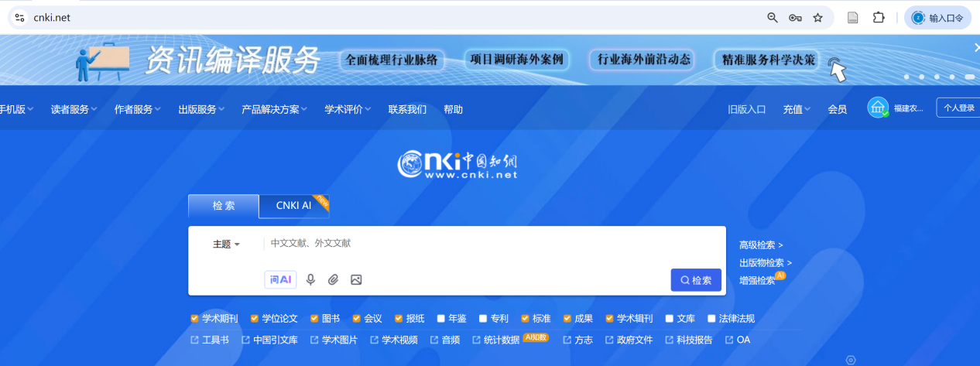Click the blue 检索 search button
980x366 pixels.
tap(696, 280)
